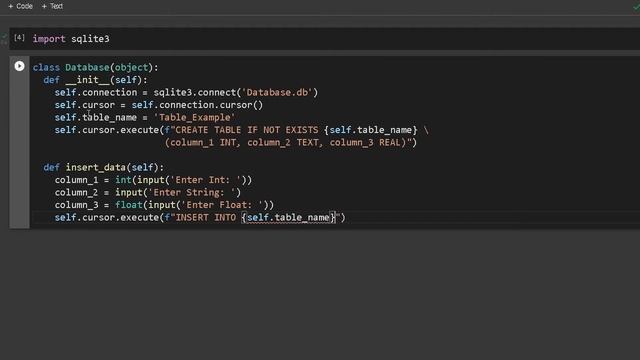Place cursor on sqlite3.connect('Database.db') line

tap(186, 93)
